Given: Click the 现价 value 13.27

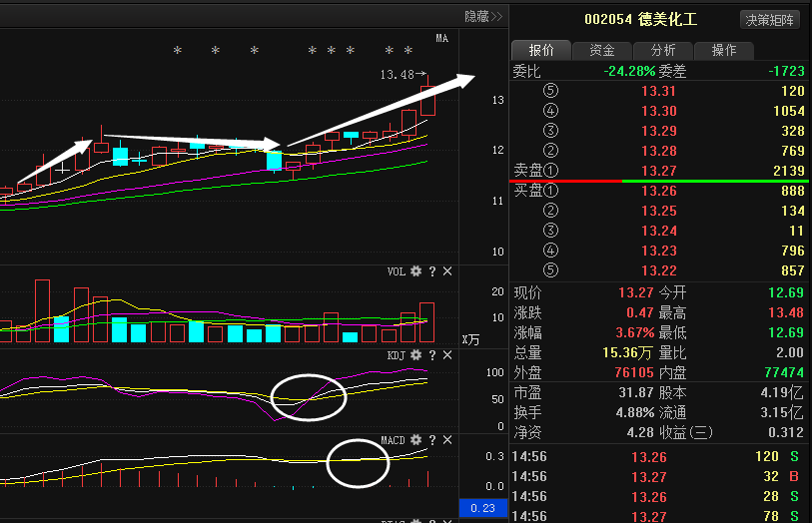Looking at the screenshot, I should coord(636,292).
